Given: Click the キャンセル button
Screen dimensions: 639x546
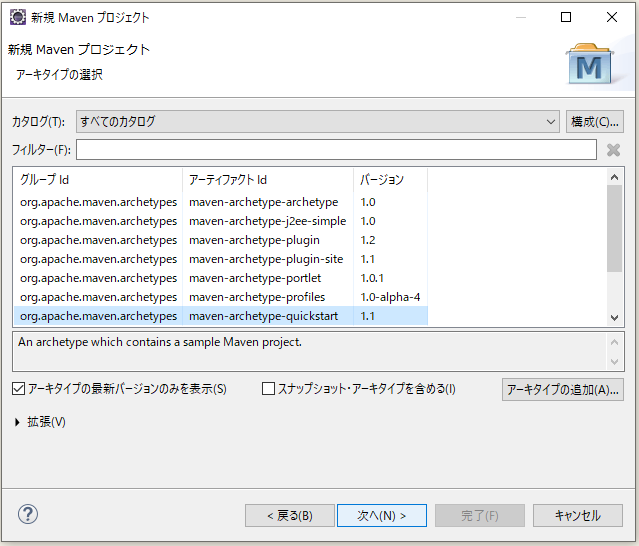Looking at the screenshot, I should click(x=578, y=515).
